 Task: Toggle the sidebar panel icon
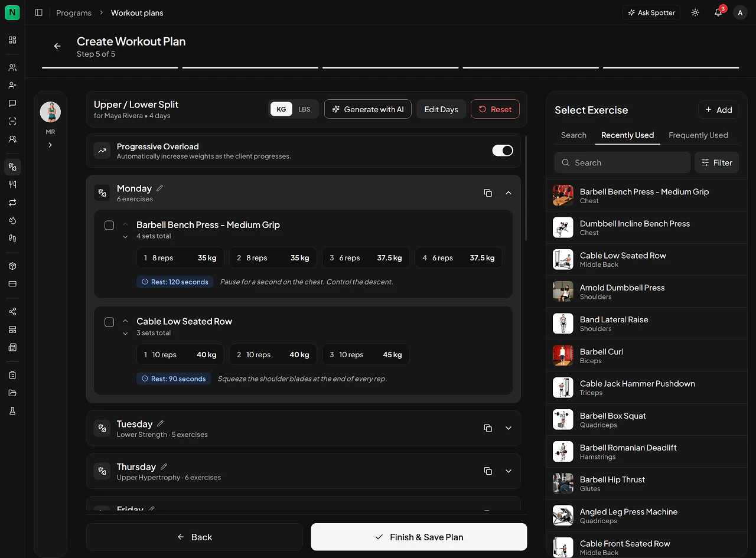tap(39, 12)
